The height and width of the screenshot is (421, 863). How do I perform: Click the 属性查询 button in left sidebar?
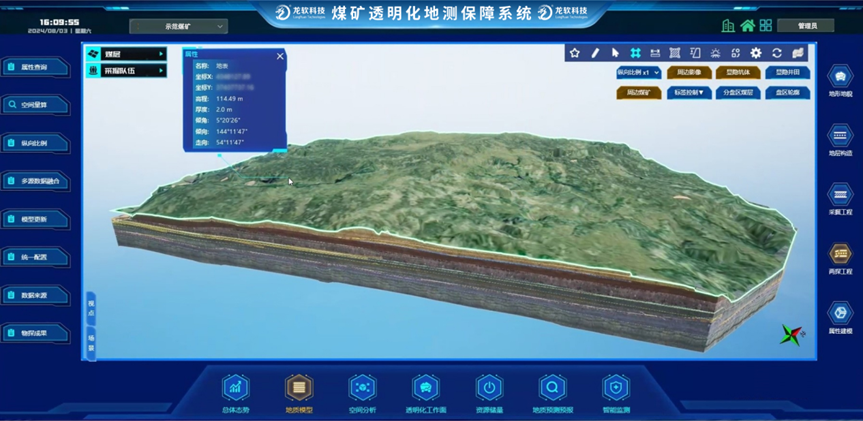[36, 67]
